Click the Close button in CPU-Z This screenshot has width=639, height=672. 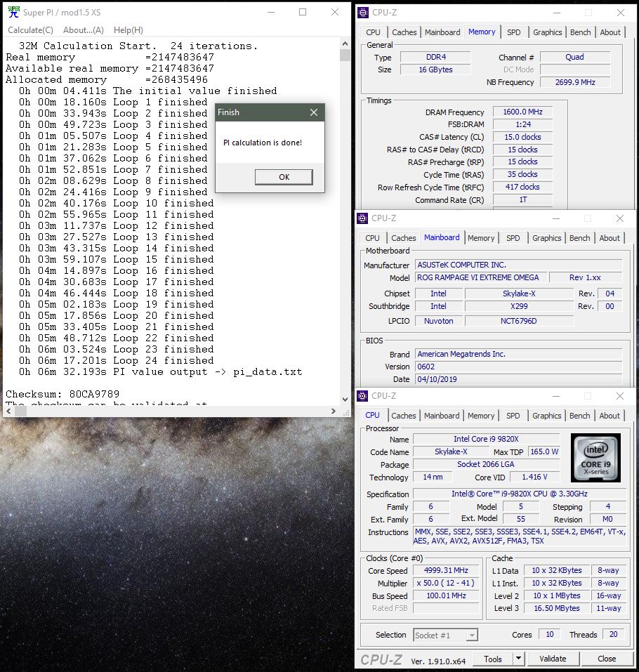[x=607, y=659]
